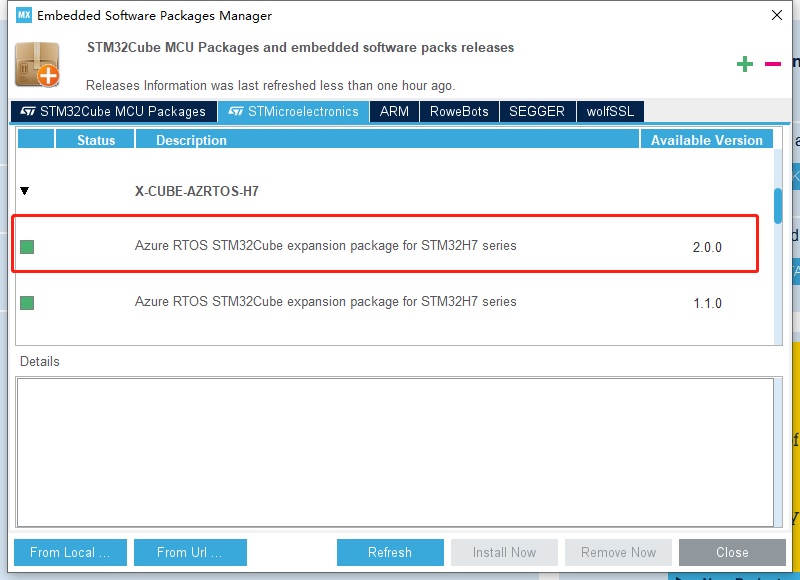
Task: Open the wolfSSL tab
Action: pos(610,111)
